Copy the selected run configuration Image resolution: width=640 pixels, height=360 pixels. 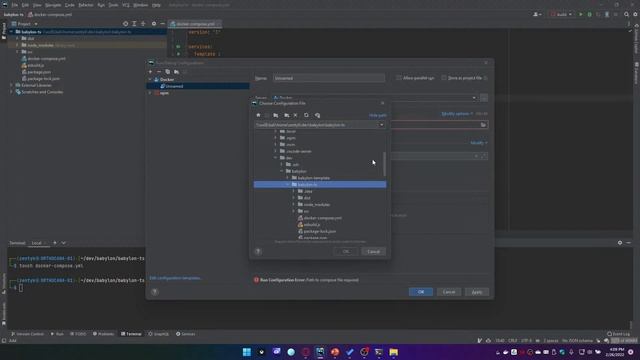coord(167,72)
